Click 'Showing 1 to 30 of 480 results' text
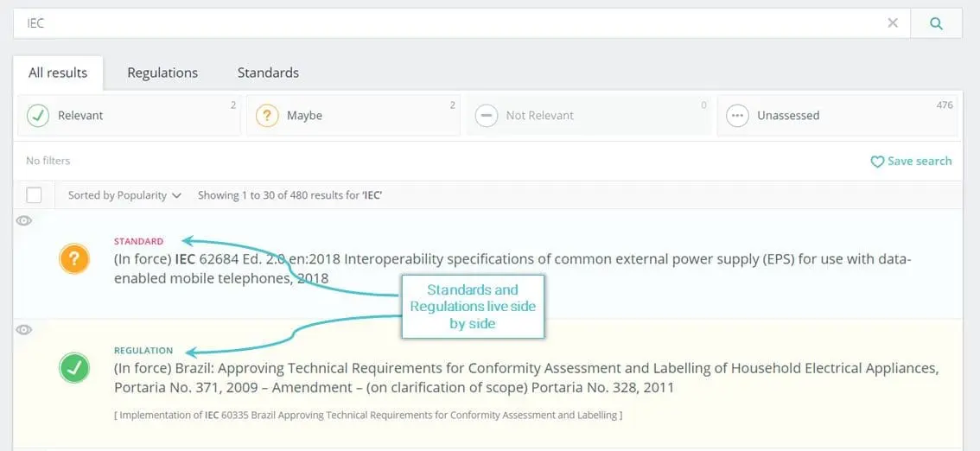The image size is (980, 451). coord(290,195)
